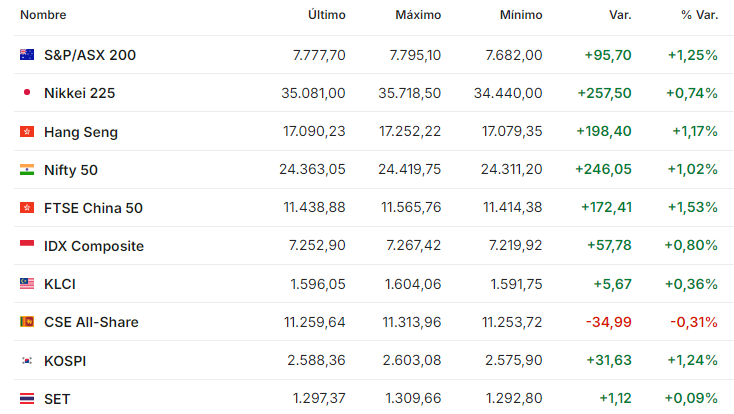Image resolution: width=734 pixels, height=414 pixels.
Task: Sort by the Nombre column header
Action: pos(43,15)
